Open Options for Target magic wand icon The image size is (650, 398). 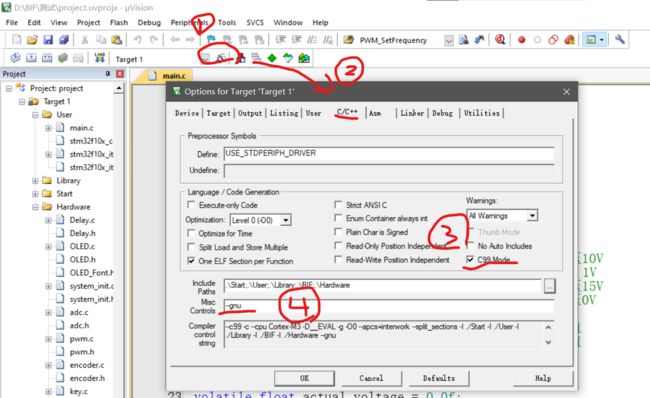tap(222, 58)
